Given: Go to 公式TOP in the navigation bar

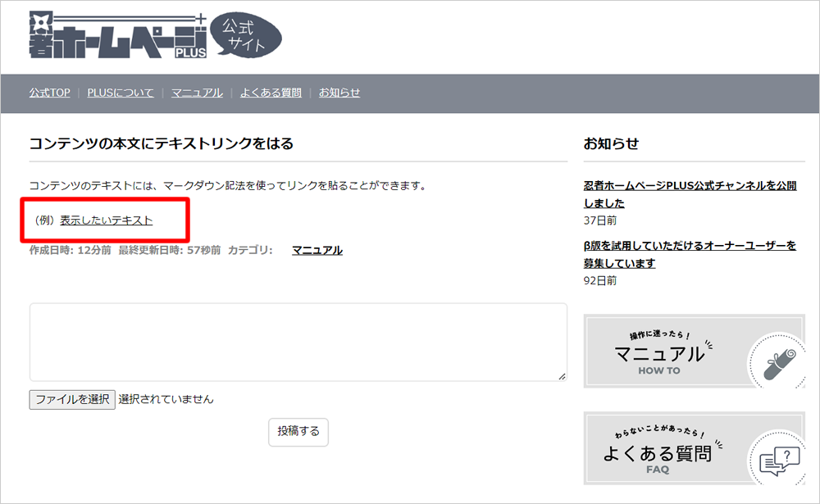Looking at the screenshot, I should point(49,93).
